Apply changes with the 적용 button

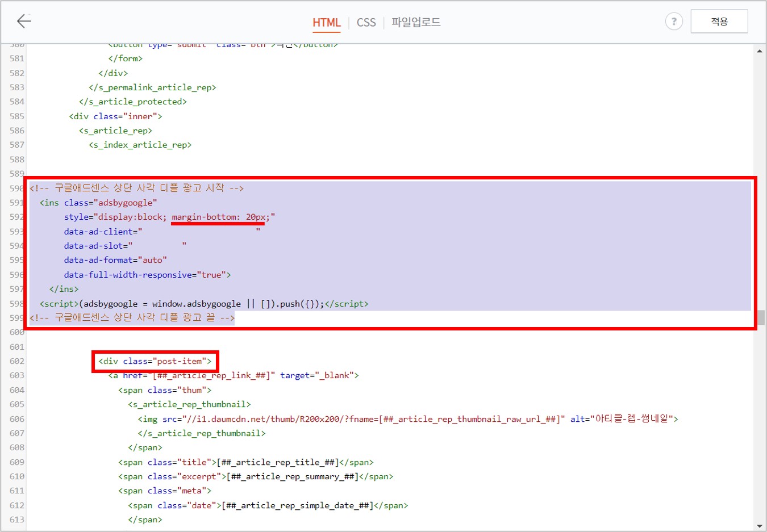click(x=719, y=22)
